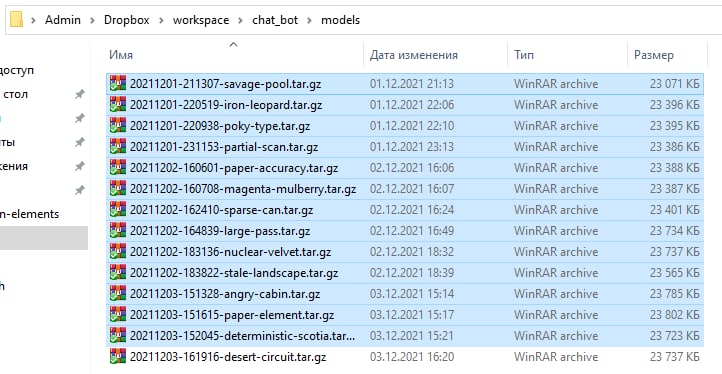
Task: Click WinRAR icon of poky-type archive
Action: 118,126
